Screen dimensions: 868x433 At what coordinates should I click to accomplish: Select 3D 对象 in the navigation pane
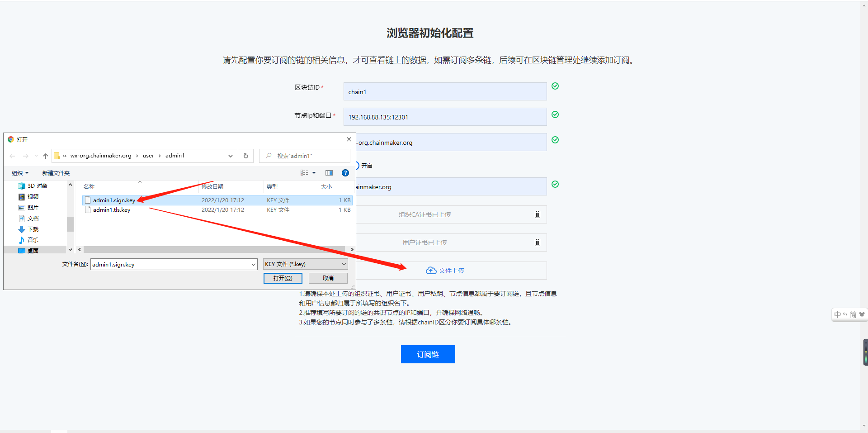click(x=33, y=186)
